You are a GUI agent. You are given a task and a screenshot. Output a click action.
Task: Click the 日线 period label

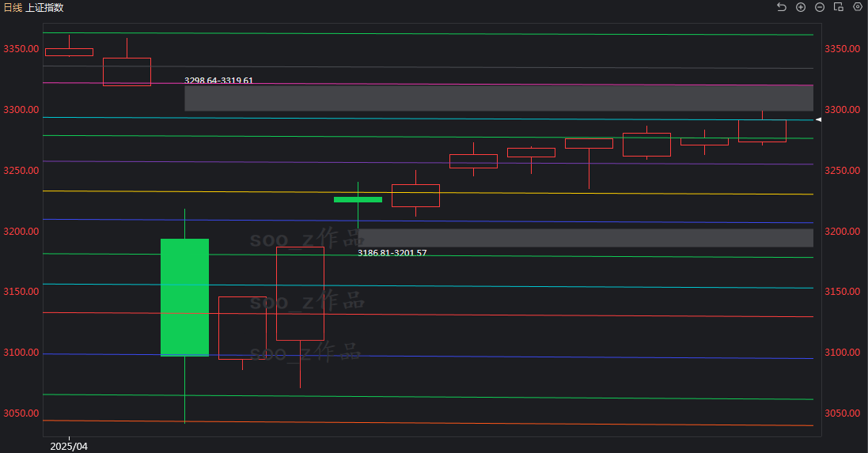tap(13, 8)
